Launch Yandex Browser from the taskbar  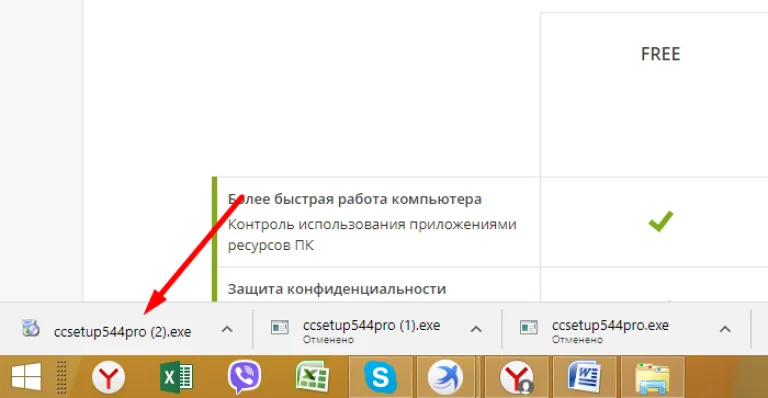click(109, 377)
